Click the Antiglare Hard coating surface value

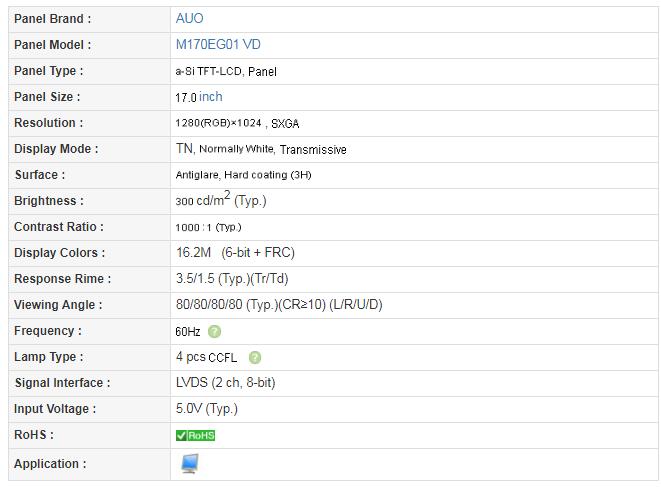coord(243,175)
